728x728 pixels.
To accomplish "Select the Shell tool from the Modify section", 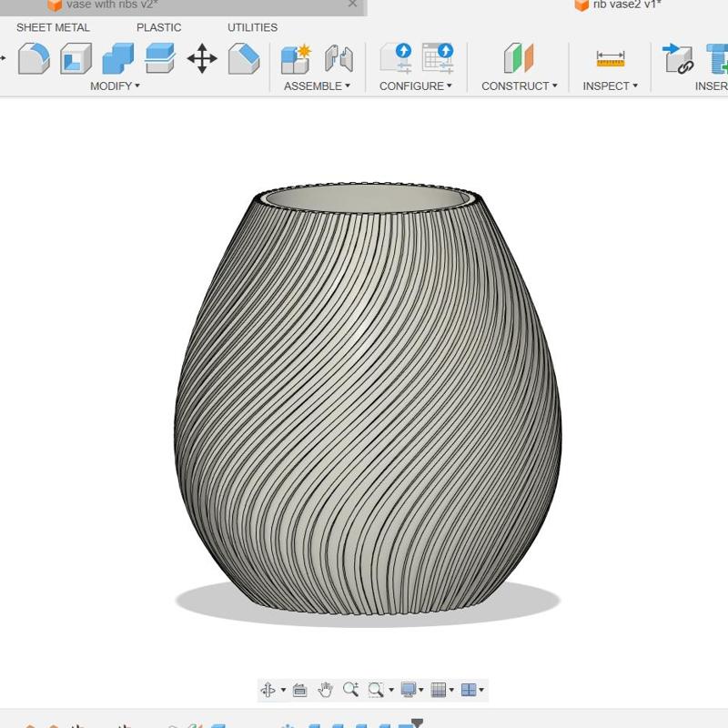I will 77,58.
